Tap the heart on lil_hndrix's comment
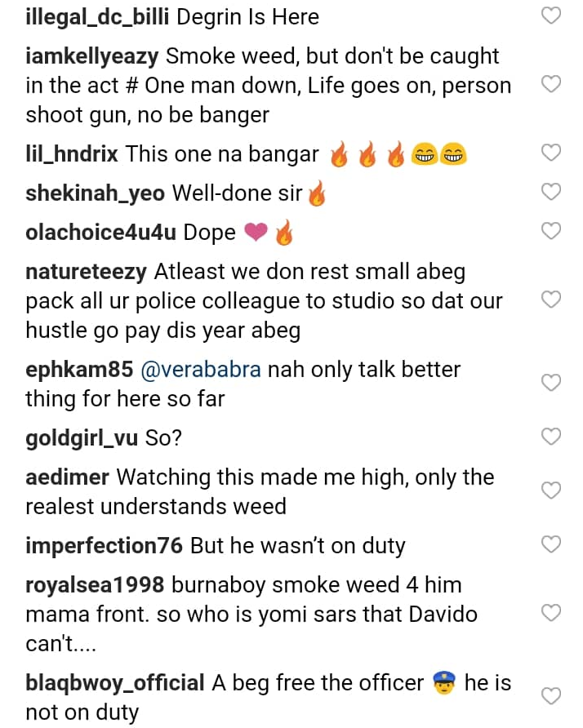Image resolution: width=583 pixels, height=728 pixels. tap(552, 153)
